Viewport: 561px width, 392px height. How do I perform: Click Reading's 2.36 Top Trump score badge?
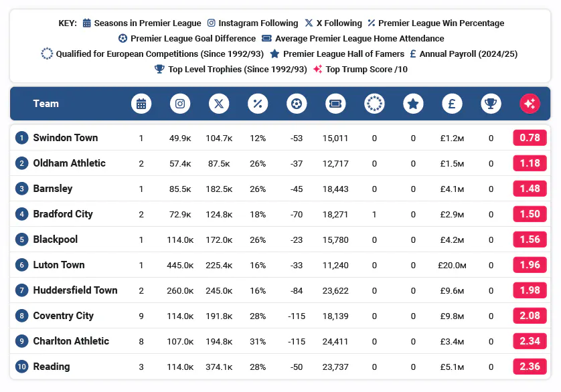pos(530,367)
